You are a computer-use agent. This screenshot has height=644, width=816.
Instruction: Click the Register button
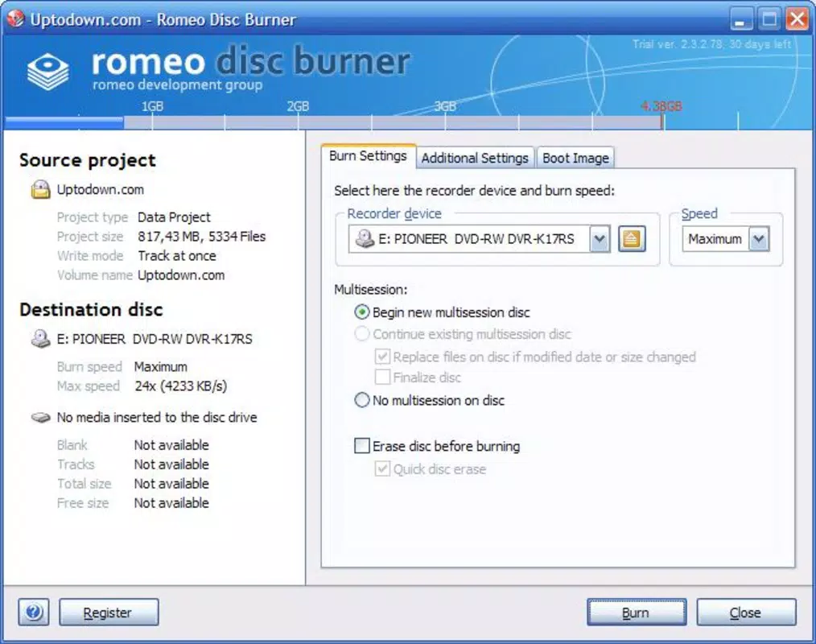click(109, 613)
